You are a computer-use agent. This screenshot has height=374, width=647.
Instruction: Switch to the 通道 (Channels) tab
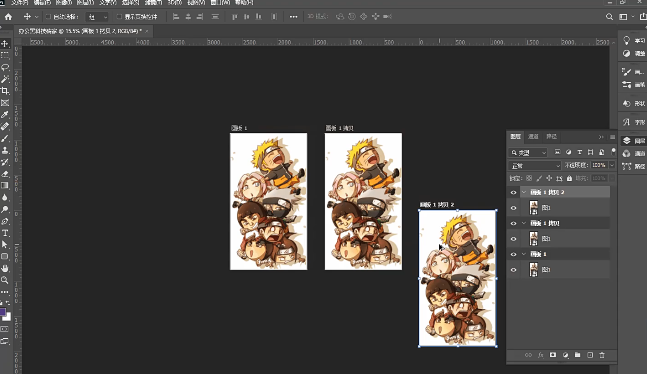534,137
